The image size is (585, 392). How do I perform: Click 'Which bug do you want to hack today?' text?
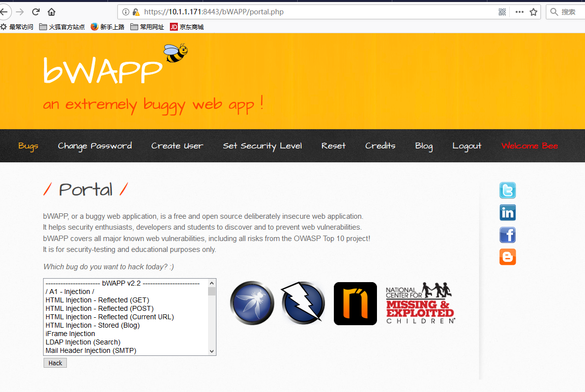pyautogui.click(x=108, y=267)
